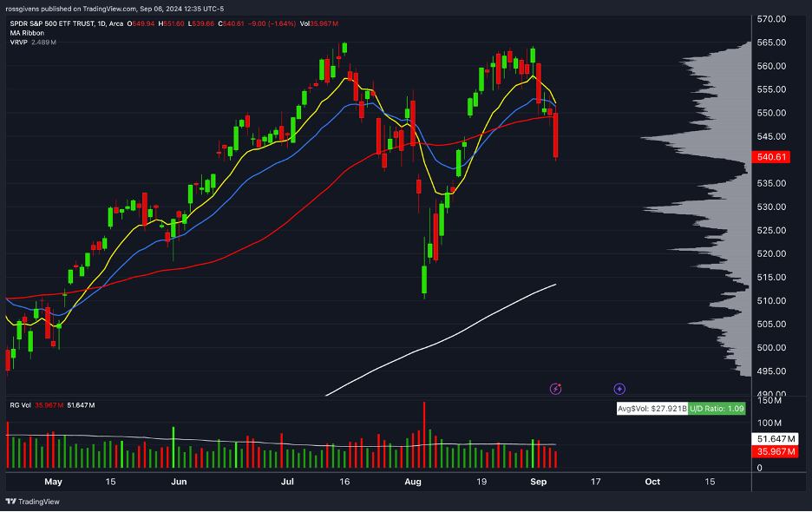Click the 535.00 price axis label

tap(771, 183)
